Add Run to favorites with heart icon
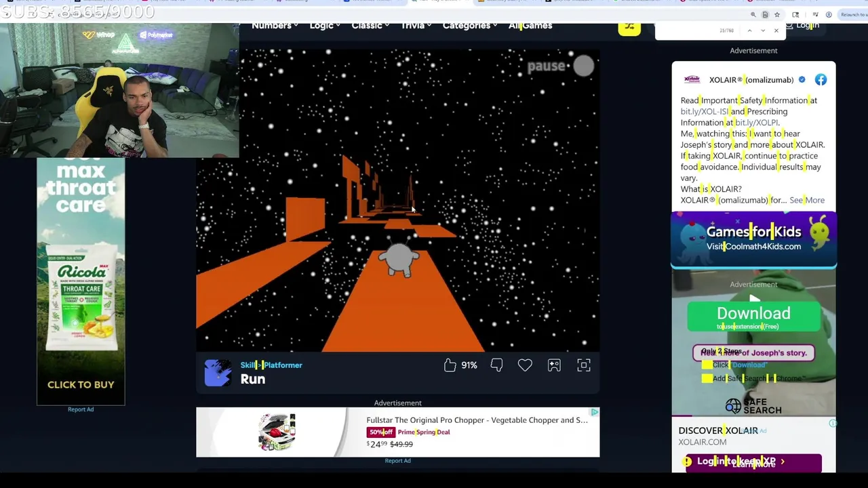The height and width of the screenshot is (488, 868). pyautogui.click(x=525, y=365)
